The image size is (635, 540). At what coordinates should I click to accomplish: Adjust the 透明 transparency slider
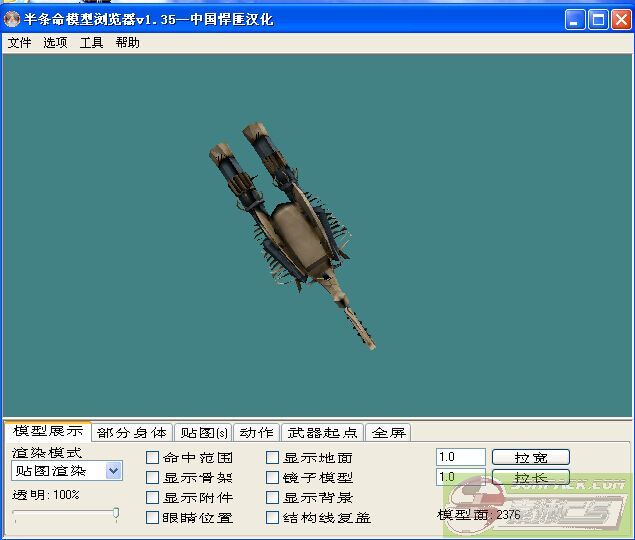(x=116, y=514)
